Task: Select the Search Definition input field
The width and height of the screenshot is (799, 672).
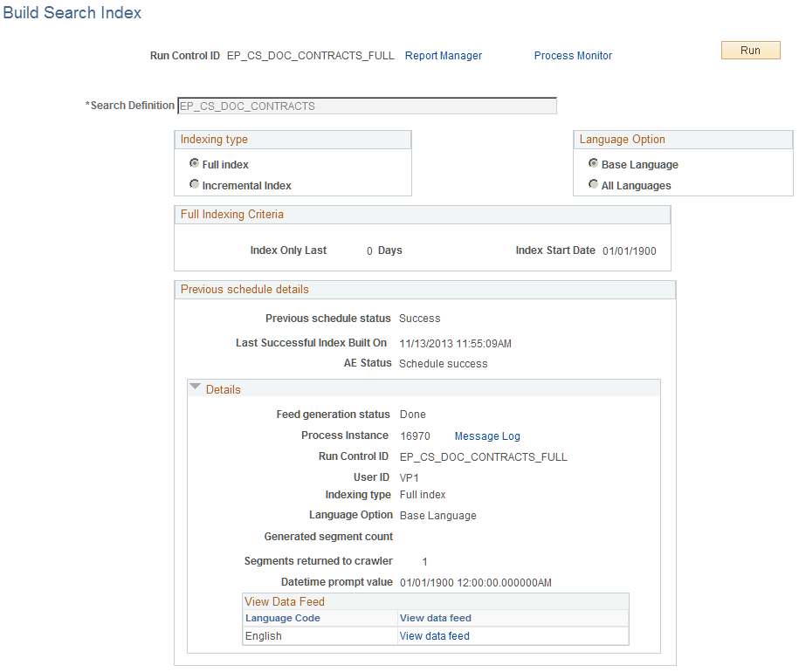Action: pos(367,105)
